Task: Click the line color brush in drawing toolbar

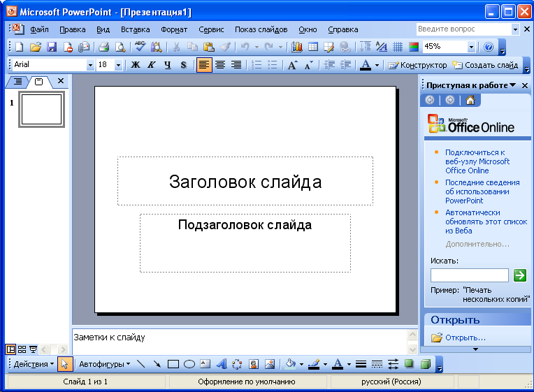Action: [x=314, y=364]
